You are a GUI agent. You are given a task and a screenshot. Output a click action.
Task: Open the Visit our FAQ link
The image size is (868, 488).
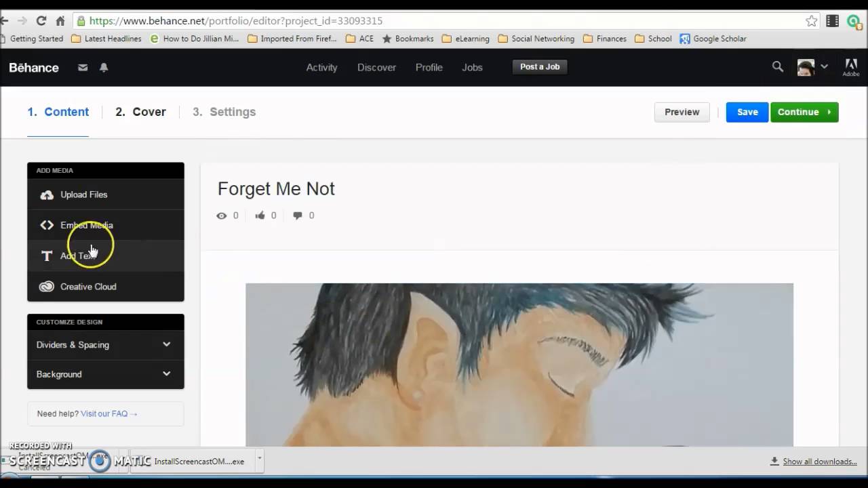click(108, 413)
